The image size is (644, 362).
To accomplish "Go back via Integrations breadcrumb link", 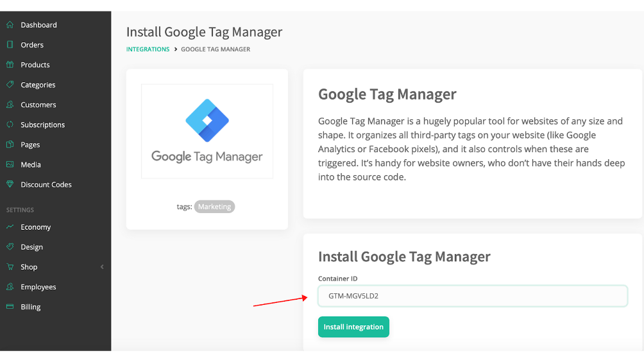I will click(148, 49).
